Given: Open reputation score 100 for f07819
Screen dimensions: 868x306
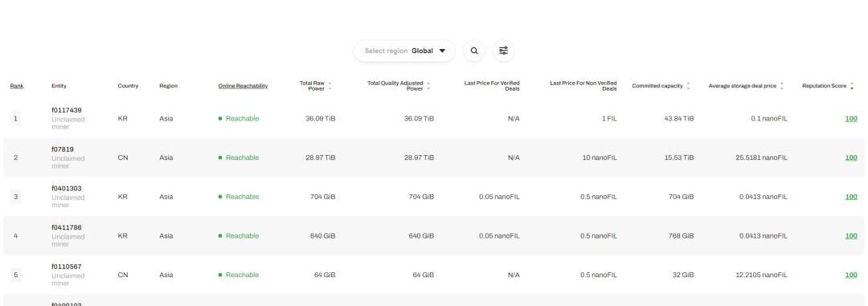Looking at the screenshot, I should pyautogui.click(x=851, y=157).
